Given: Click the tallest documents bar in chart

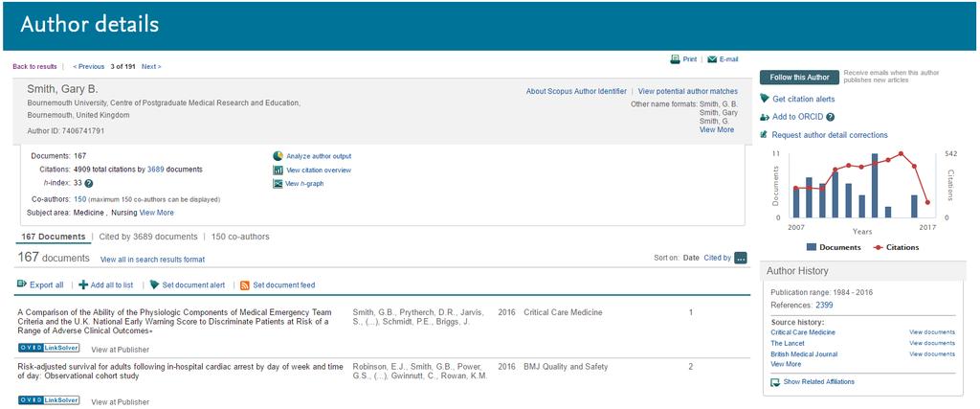Looking at the screenshot, I should (875, 185).
